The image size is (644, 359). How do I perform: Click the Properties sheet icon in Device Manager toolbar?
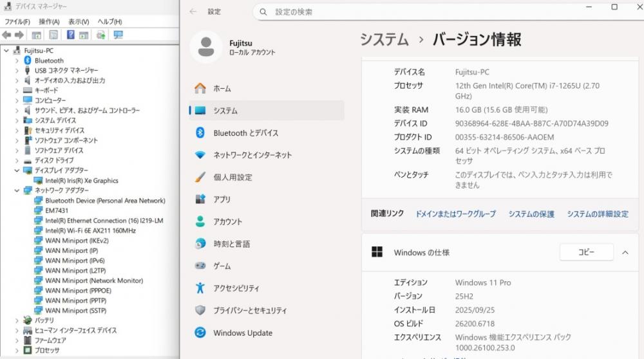pyautogui.click(x=53, y=35)
